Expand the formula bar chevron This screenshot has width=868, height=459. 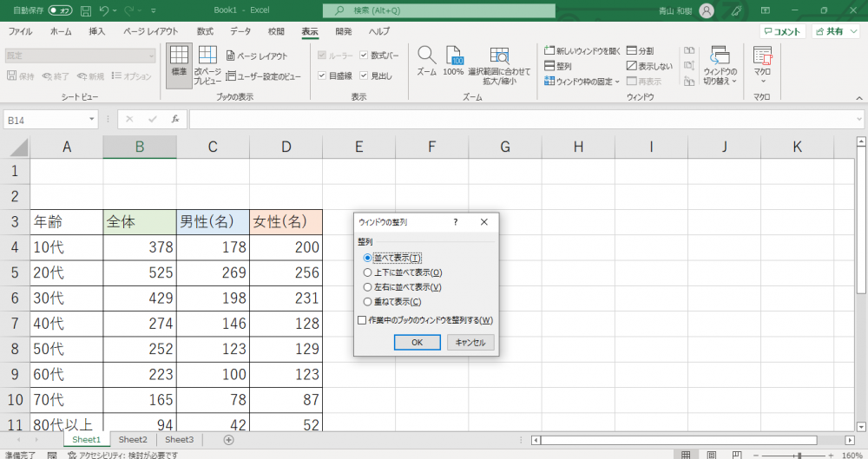858,119
